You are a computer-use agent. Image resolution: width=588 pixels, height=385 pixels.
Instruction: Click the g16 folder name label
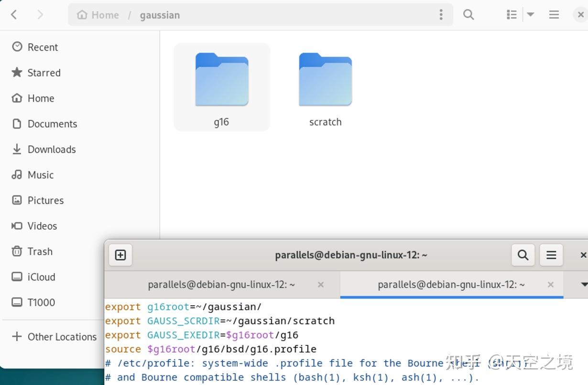(x=221, y=122)
